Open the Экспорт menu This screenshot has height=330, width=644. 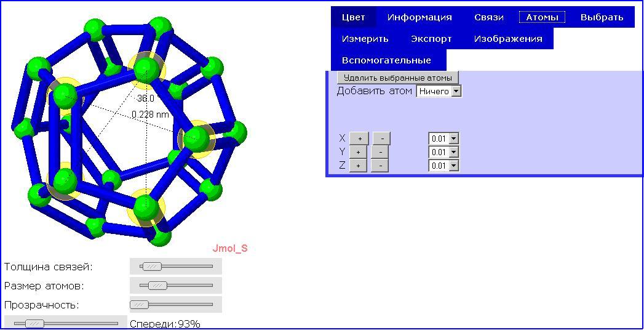click(x=431, y=39)
